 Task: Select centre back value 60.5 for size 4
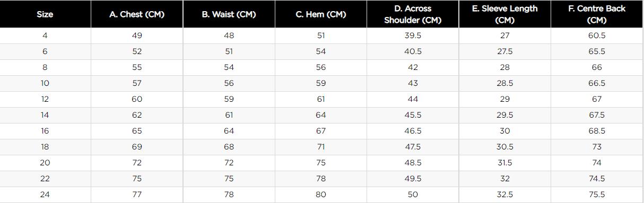click(x=597, y=36)
